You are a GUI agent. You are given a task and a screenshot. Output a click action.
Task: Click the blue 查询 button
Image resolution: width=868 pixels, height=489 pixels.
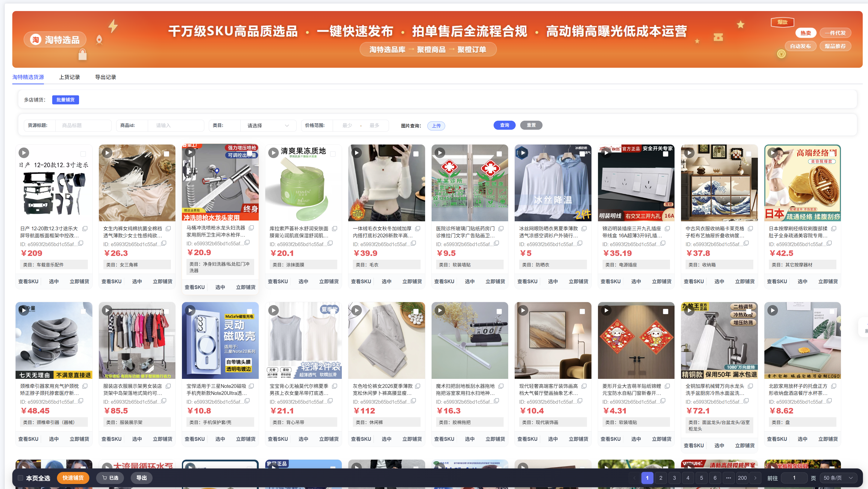tap(504, 125)
